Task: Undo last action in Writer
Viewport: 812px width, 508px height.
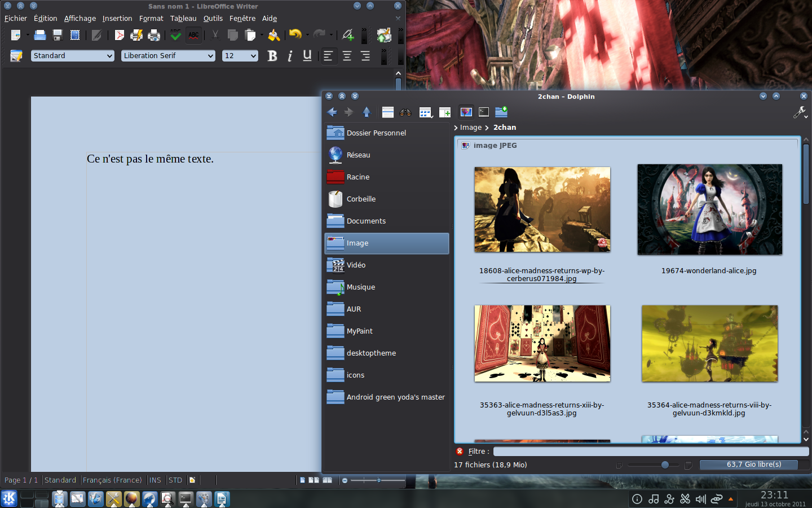Action: pos(295,34)
